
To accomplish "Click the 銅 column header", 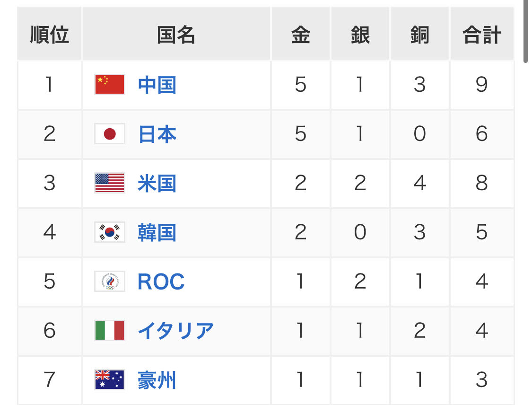I will point(419,35).
